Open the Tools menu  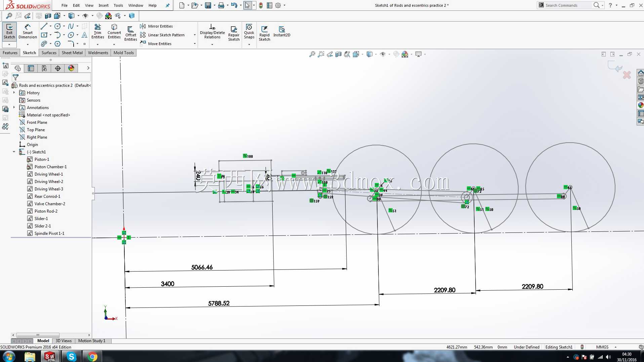pos(118,5)
